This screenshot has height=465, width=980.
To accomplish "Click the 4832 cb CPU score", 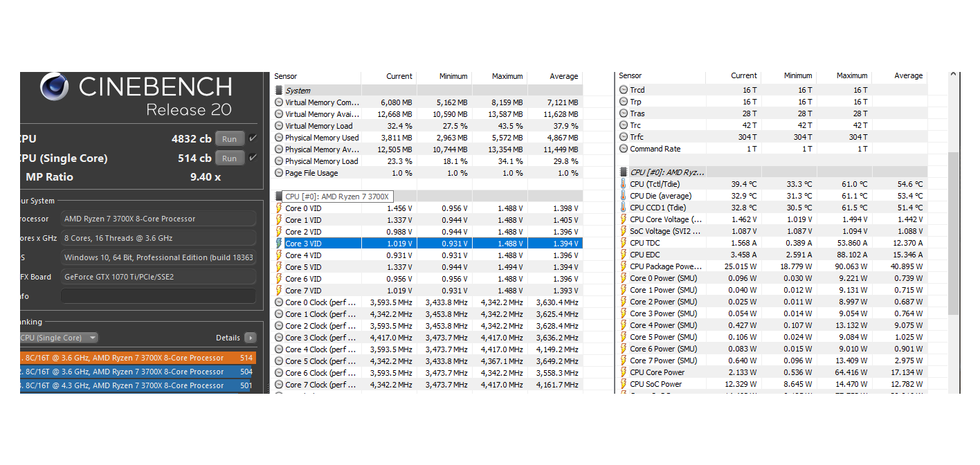I will [192, 138].
